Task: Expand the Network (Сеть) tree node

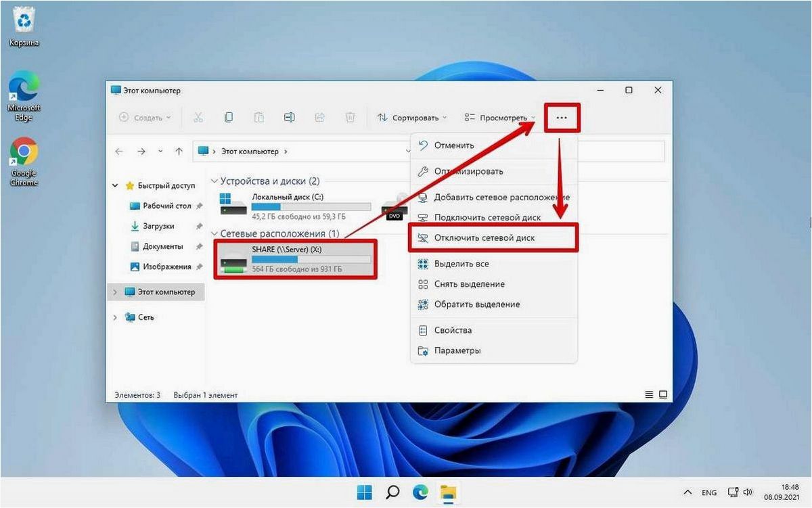Action: [x=115, y=317]
